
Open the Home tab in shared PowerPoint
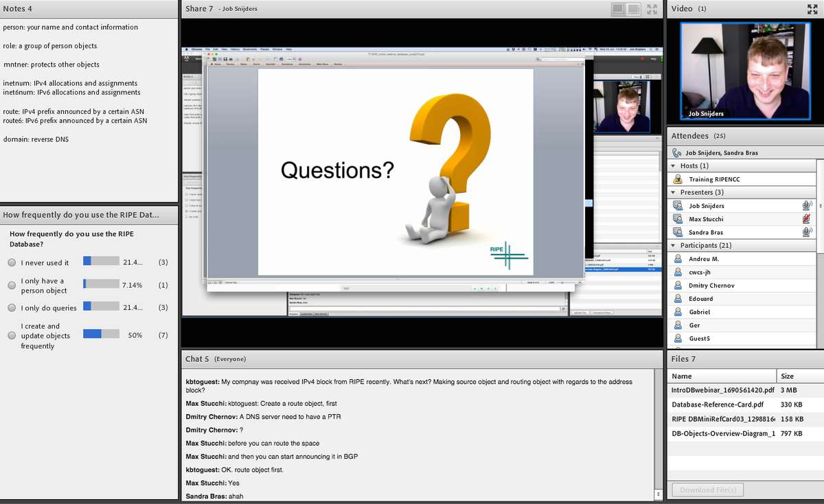coord(217,64)
